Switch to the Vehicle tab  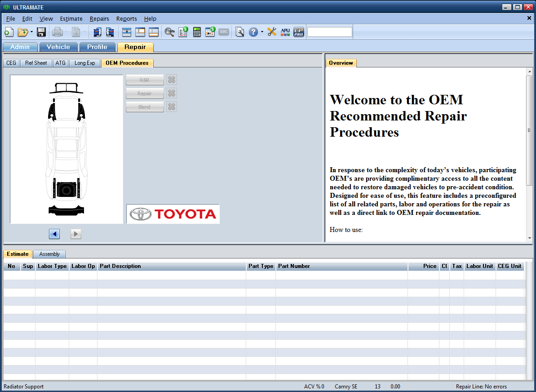58,47
